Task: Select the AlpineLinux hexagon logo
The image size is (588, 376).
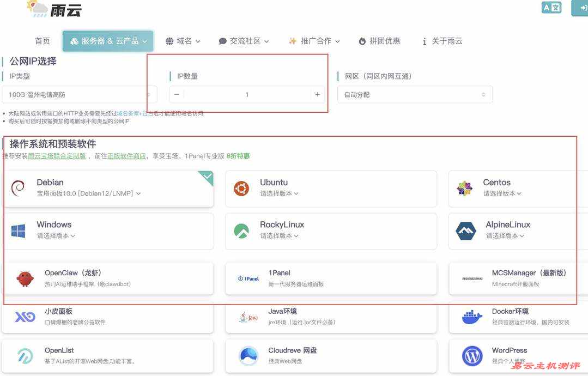Action: [x=465, y=231]
